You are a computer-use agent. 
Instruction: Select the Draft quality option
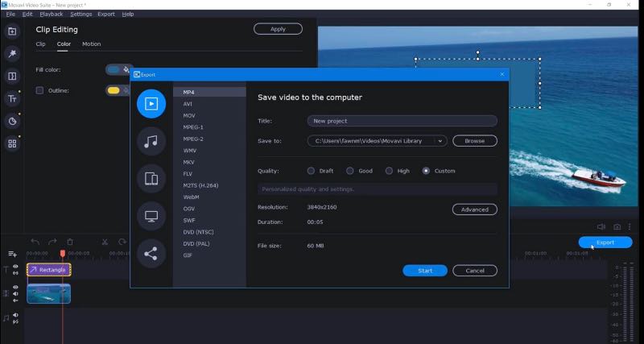(312, 171)
